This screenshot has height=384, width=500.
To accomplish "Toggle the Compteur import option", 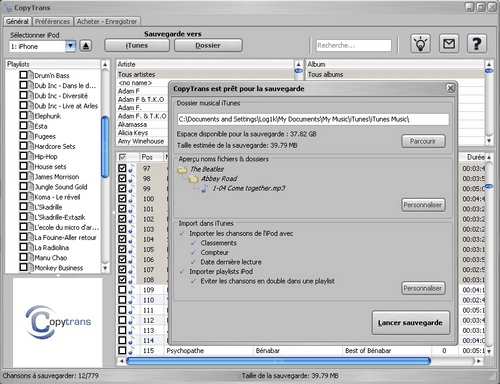I will click(193, 252).
